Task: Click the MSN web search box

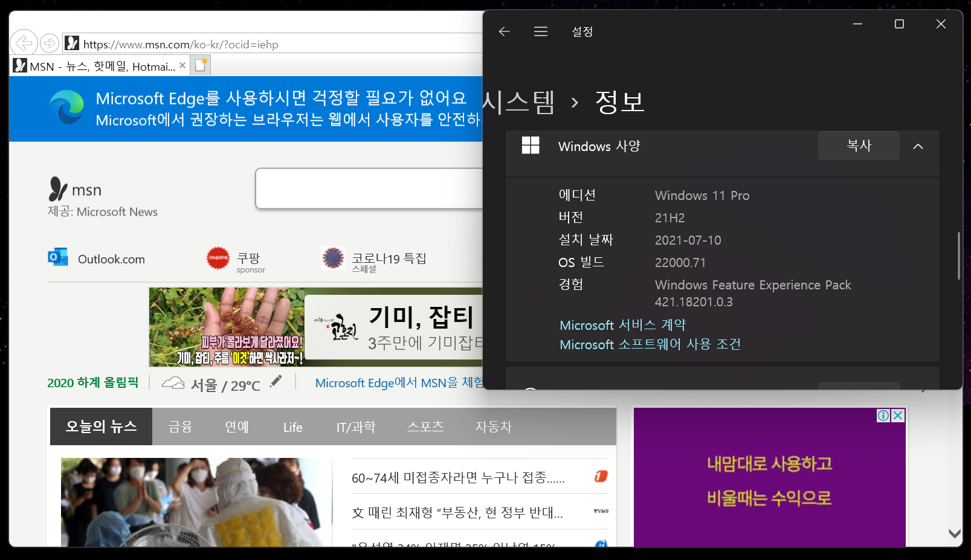Action: coord(369,188)
